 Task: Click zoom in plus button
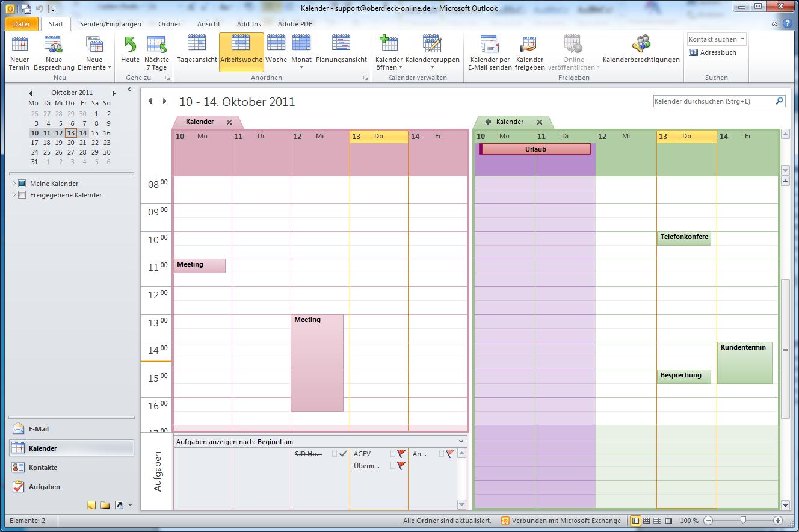pyautogui.click(x=777, y=521)
